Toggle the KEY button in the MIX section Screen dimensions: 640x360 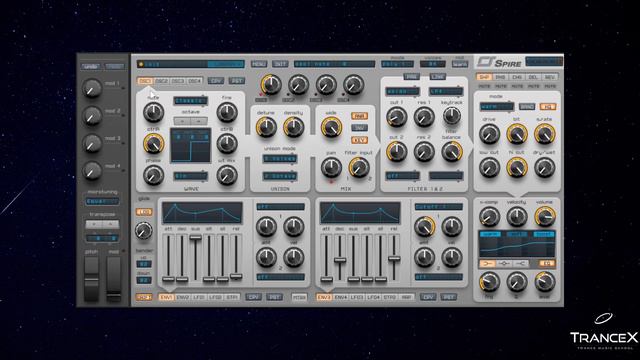pos(359,140)
